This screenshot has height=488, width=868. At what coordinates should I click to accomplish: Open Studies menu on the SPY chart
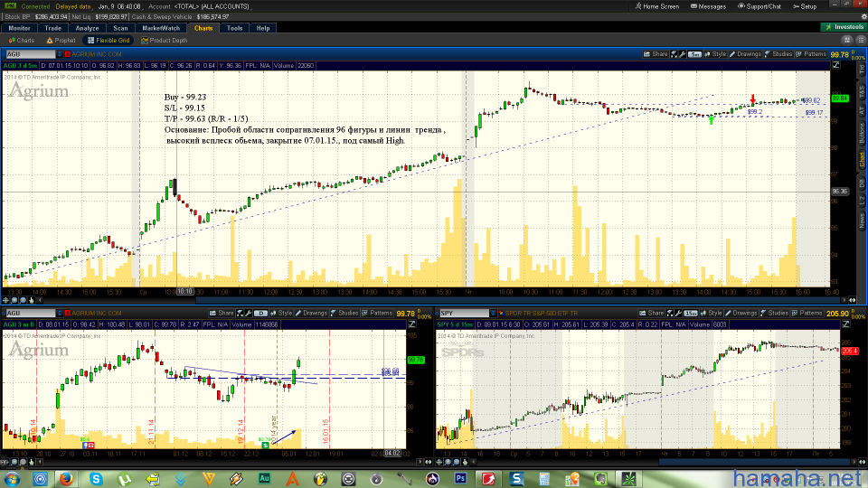(775, 314)
